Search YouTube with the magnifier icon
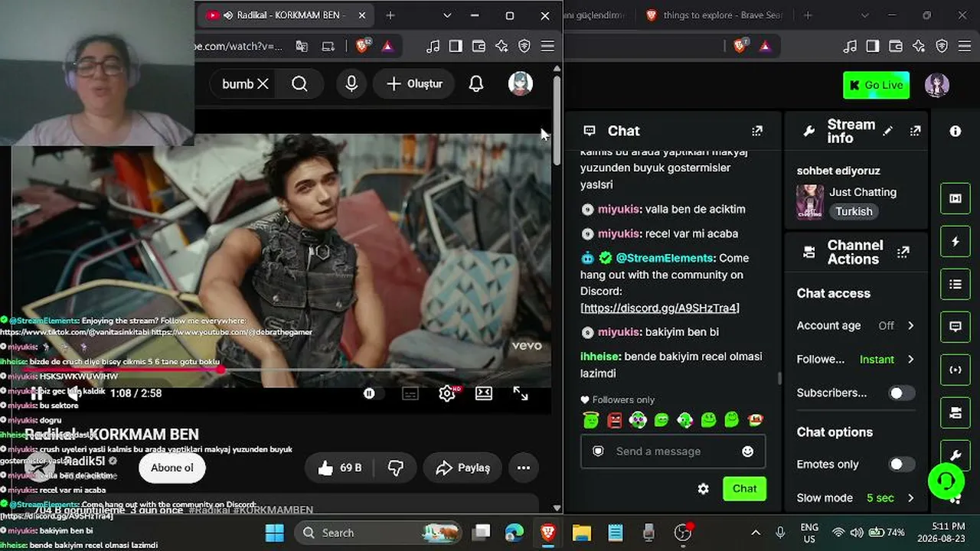Viewport: 980px width, 551px height. [x=299, y=84]
